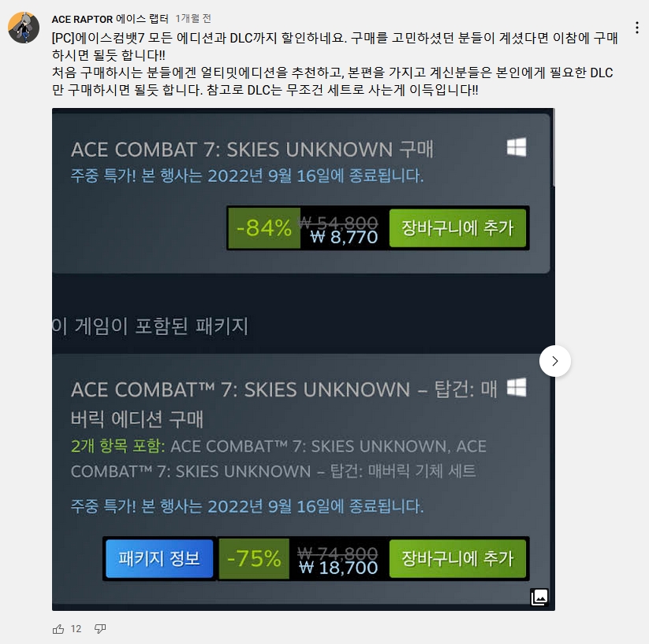
Task: Click the ACE RAPTOR channel avatar
Action: point(24,28)
